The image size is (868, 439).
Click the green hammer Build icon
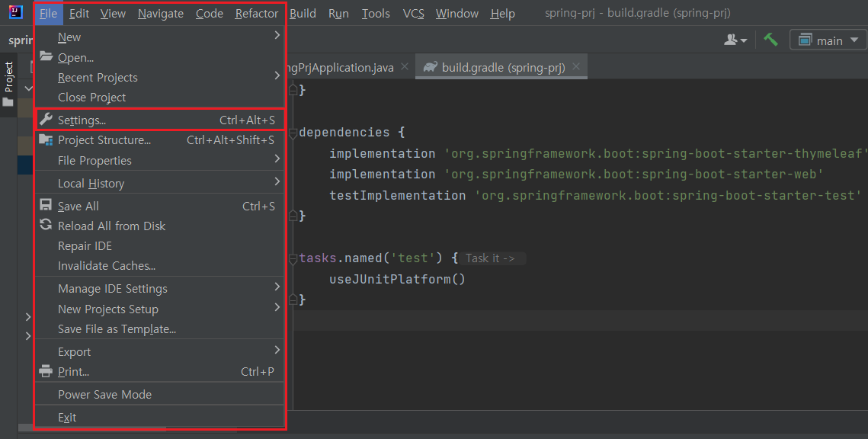pos(770,40)
